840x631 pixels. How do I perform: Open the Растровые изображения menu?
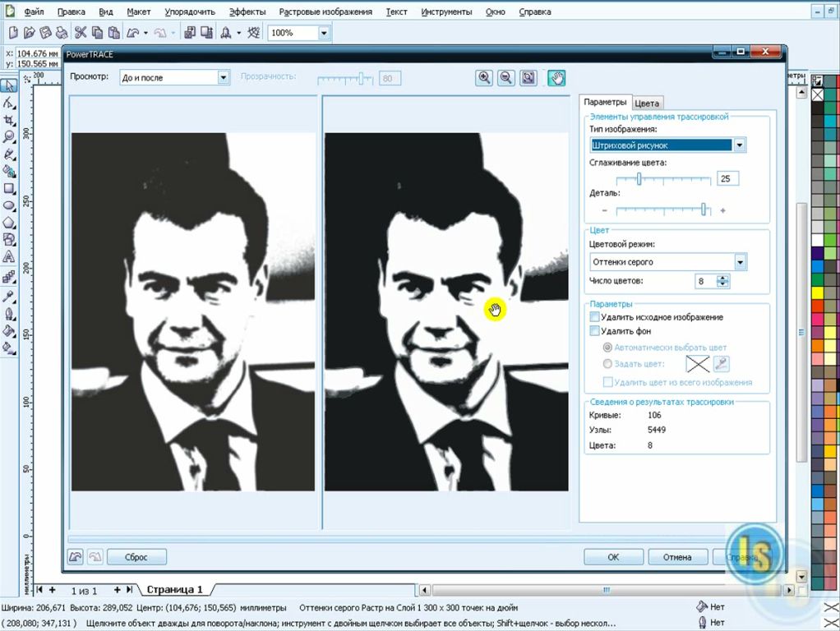click(325, 12)
